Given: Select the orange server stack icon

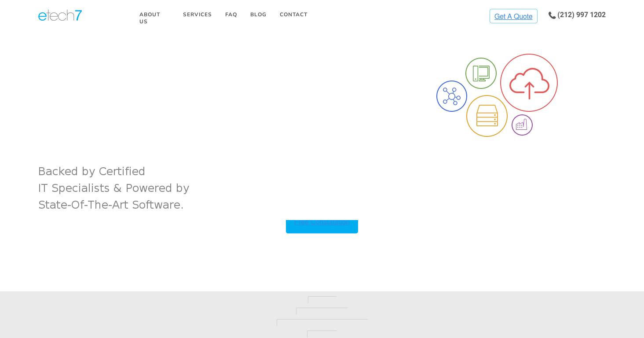Looking at the screenshot, I should click(487, 116).
